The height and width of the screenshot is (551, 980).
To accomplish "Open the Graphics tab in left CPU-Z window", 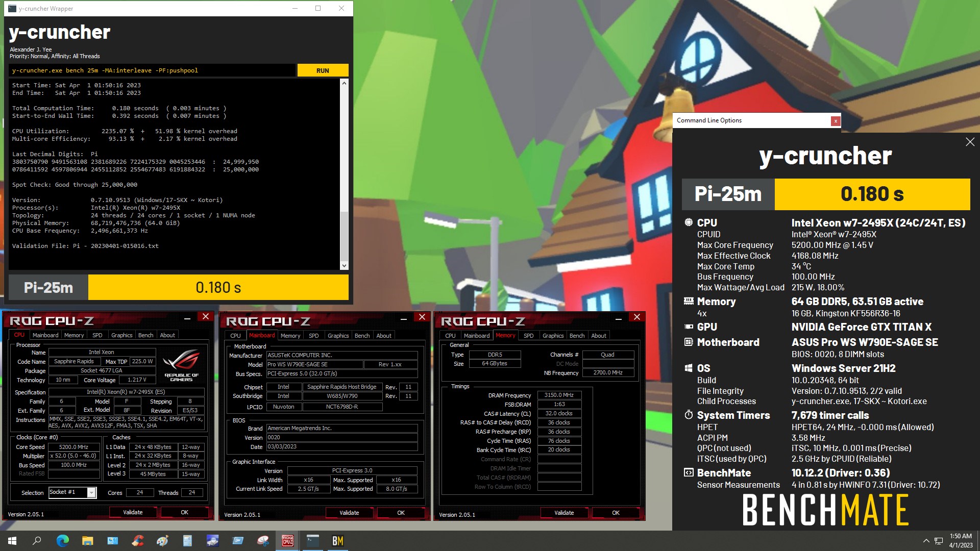I will point(122,335).
